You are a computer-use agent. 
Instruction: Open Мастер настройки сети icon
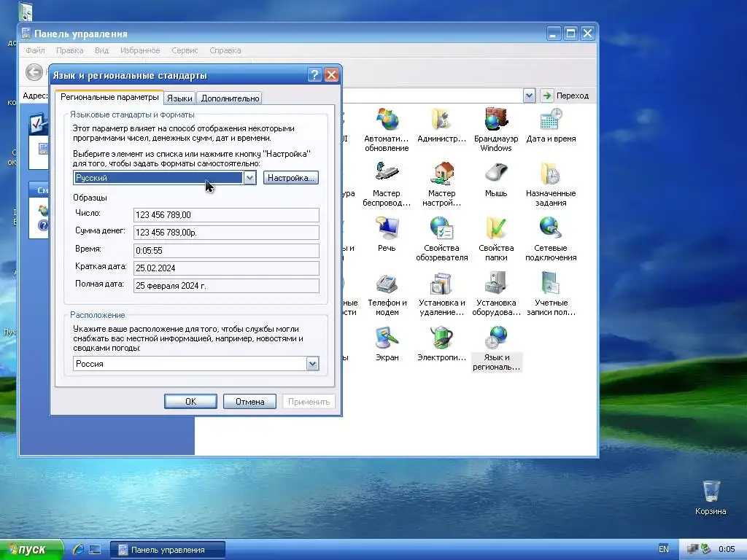coord(441,184)
